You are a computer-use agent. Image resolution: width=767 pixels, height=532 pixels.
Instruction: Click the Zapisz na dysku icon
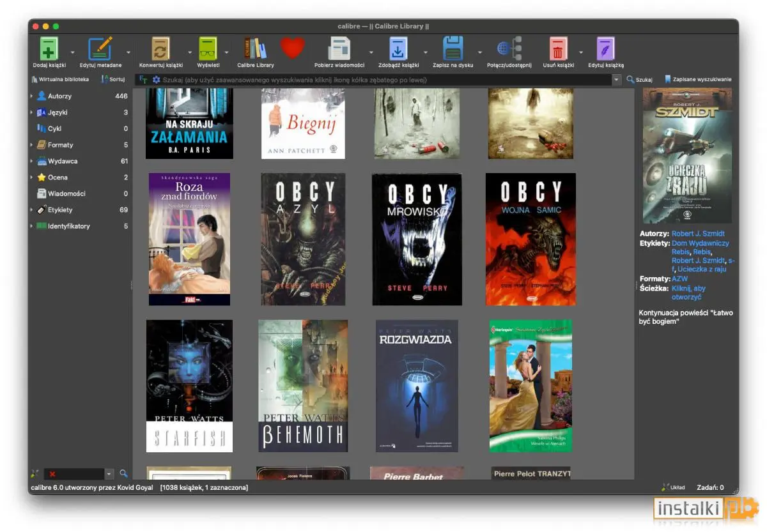[x=453, y=50]
